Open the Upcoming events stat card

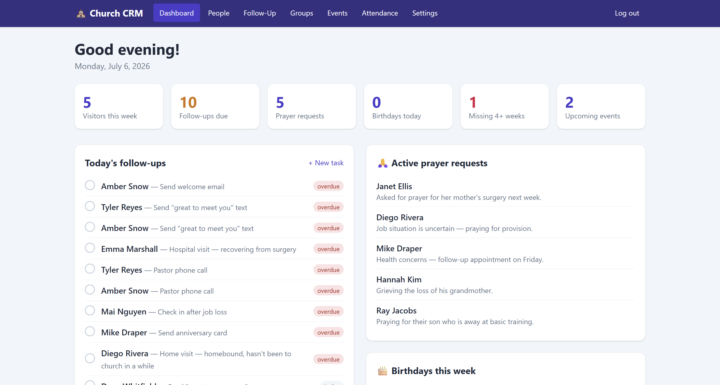601,107
